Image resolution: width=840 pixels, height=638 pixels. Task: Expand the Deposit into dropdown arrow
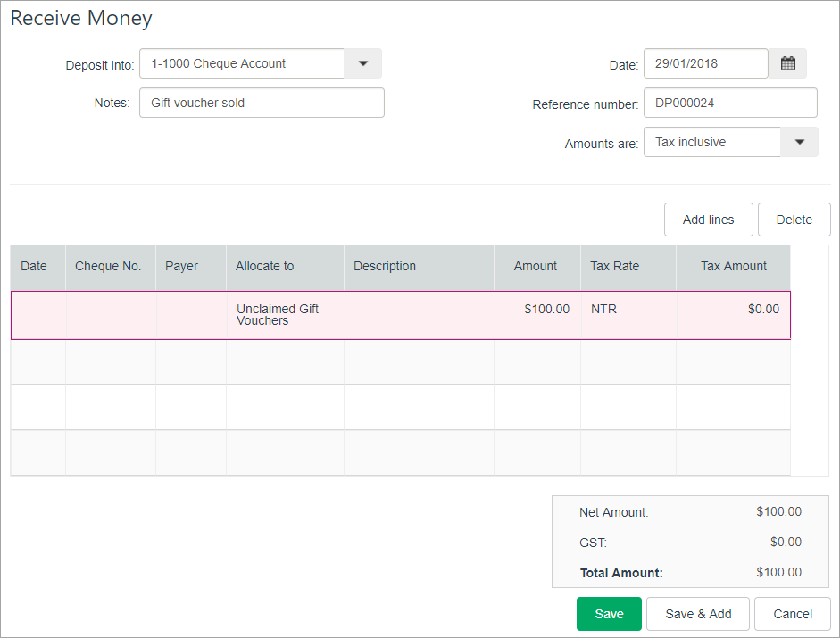[x=362, y=63]
